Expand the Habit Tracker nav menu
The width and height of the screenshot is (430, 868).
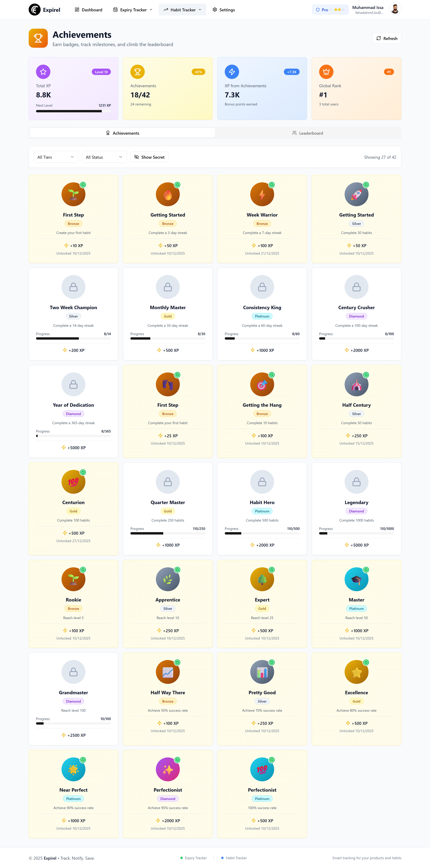click(x=182, y=10)
